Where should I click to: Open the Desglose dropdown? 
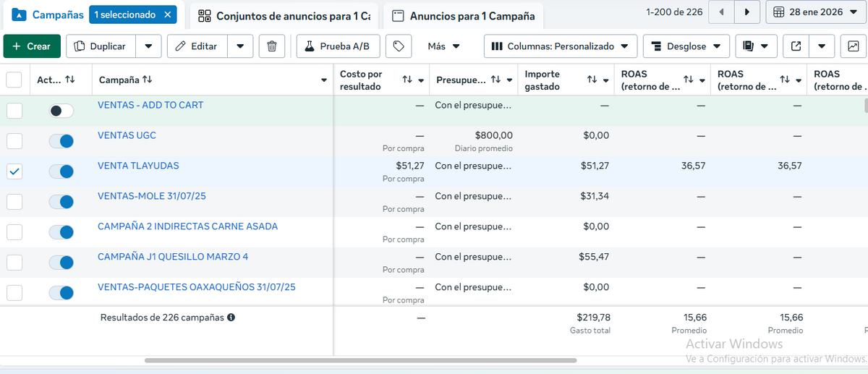pyautogui.click(x=686, y=46)
